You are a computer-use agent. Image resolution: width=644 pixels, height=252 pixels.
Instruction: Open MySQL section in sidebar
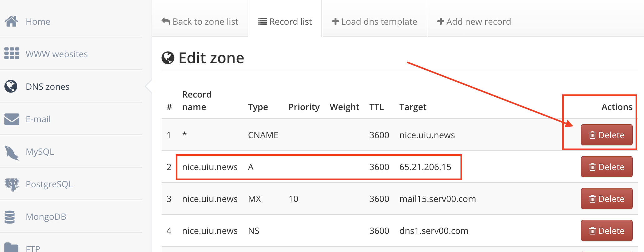coord(40,152)
